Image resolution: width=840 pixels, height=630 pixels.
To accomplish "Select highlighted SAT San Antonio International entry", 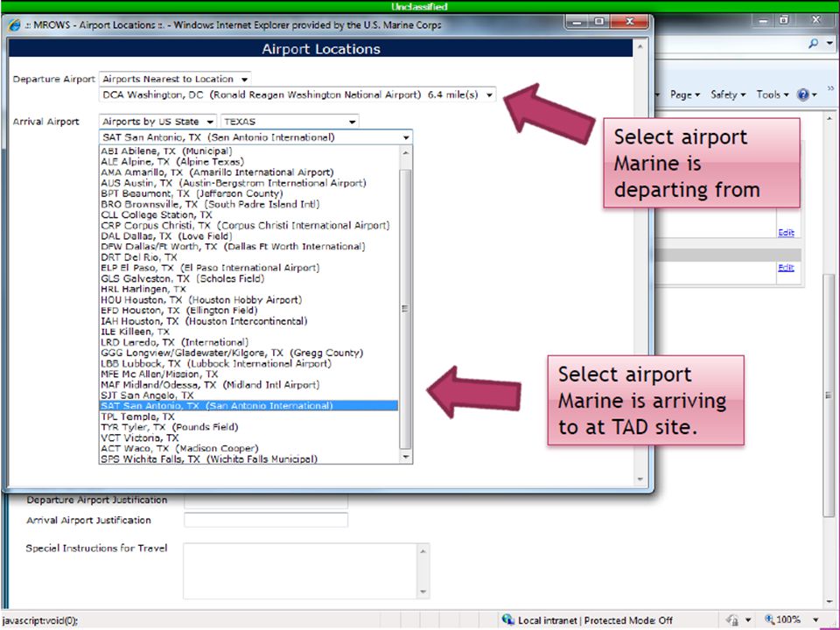I will (249, 406).
